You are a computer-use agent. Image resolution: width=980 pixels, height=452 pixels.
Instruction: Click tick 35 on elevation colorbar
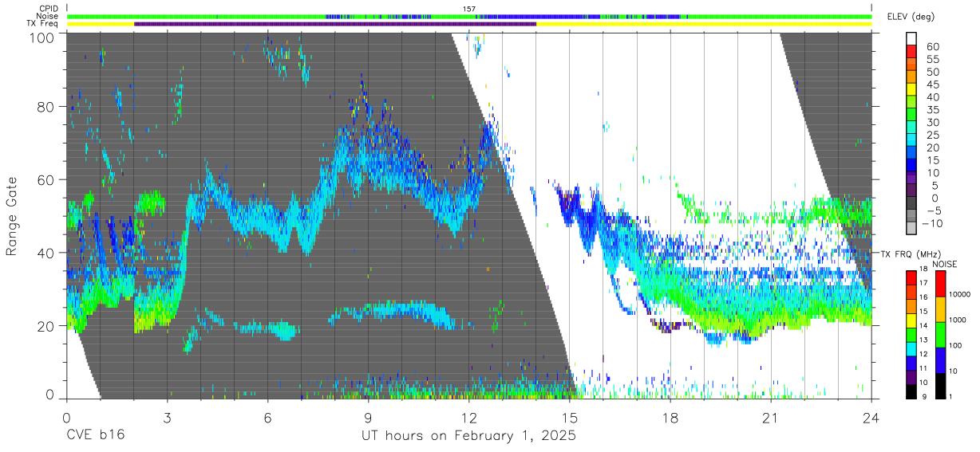931,110
